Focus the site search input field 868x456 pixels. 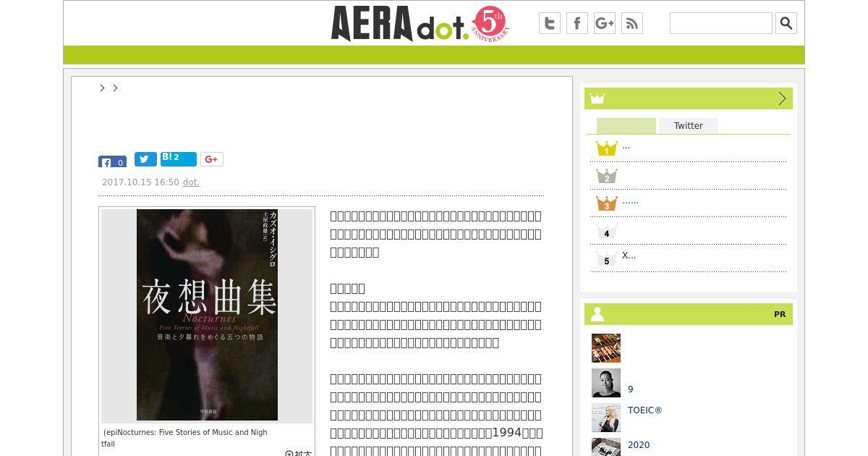[x=721, y=23]
